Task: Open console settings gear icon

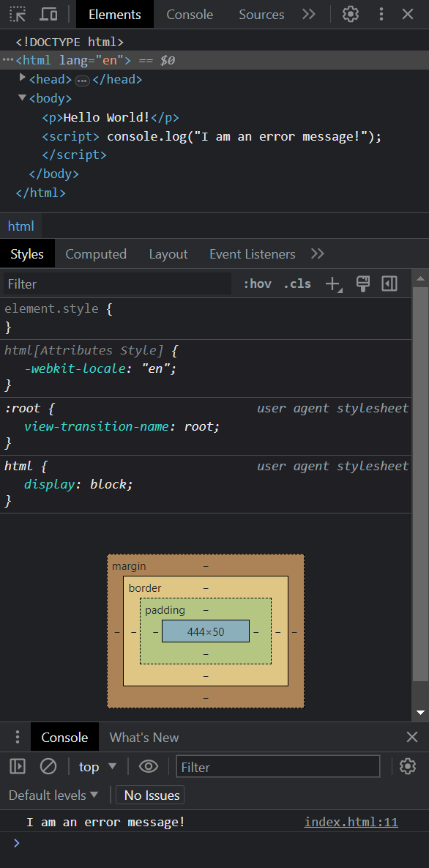Action: click(x=408, y=767)
